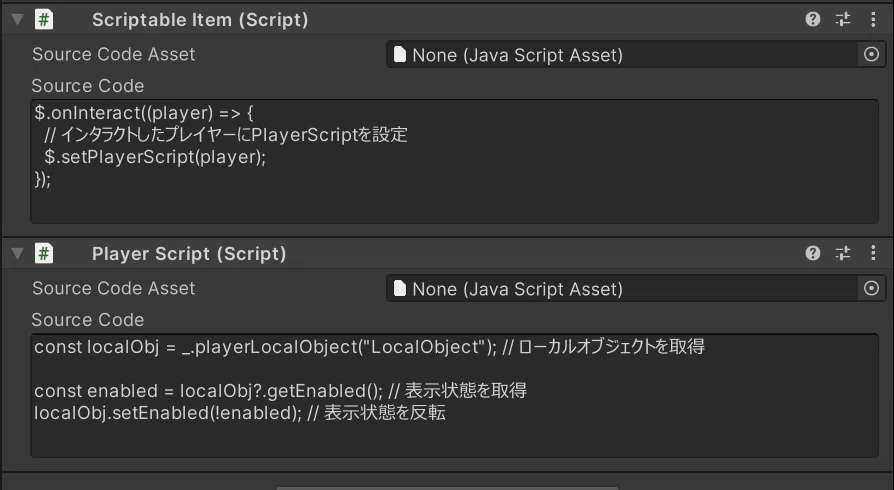The image size is (894, 490).
Task: Click inside the Player Script source code box
Action: [x=454, y=395]
